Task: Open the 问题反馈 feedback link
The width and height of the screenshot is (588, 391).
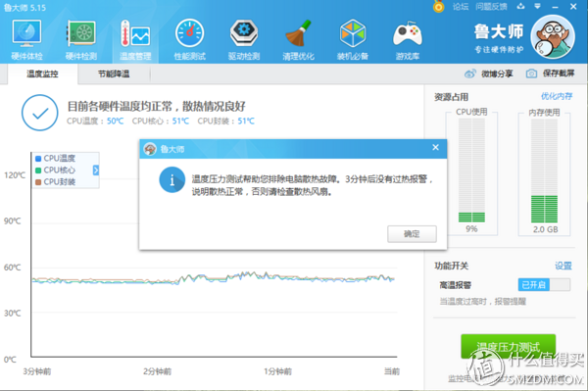Action: tap(491, 7)
